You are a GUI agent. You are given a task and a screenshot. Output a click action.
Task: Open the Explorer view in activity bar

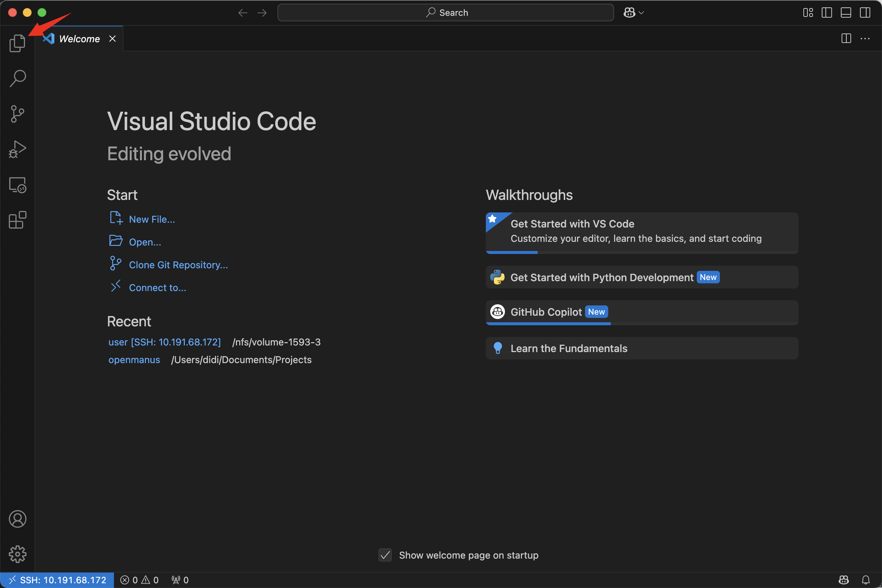point(17,43)
